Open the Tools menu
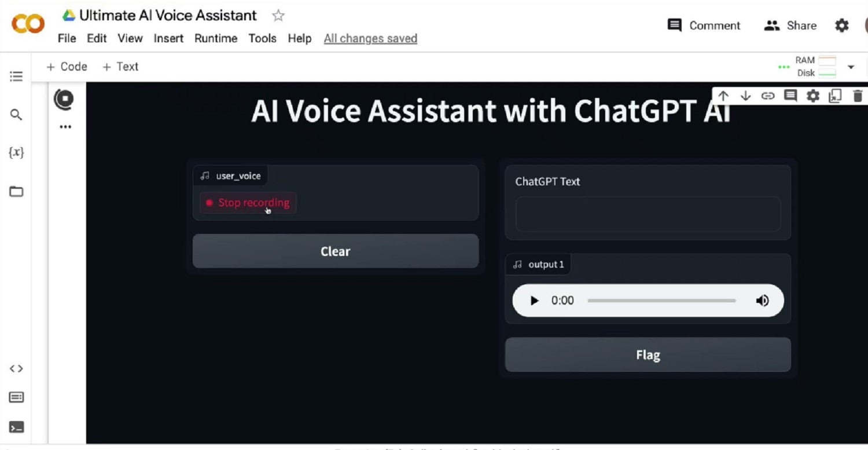Screen dimensions: 868x450 pyautogui.click(x=262, y=38)
